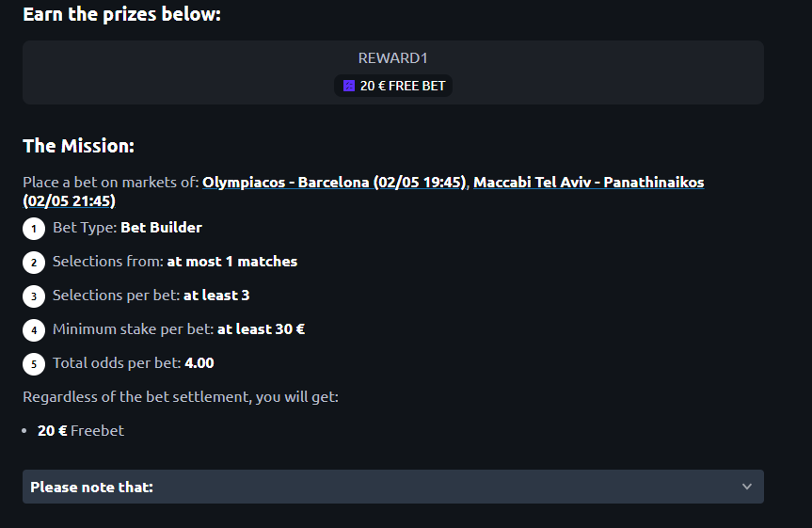Click the "at least 30 €" stake text
The width and height of the screenshot is (812, 528).
(261, 329)
